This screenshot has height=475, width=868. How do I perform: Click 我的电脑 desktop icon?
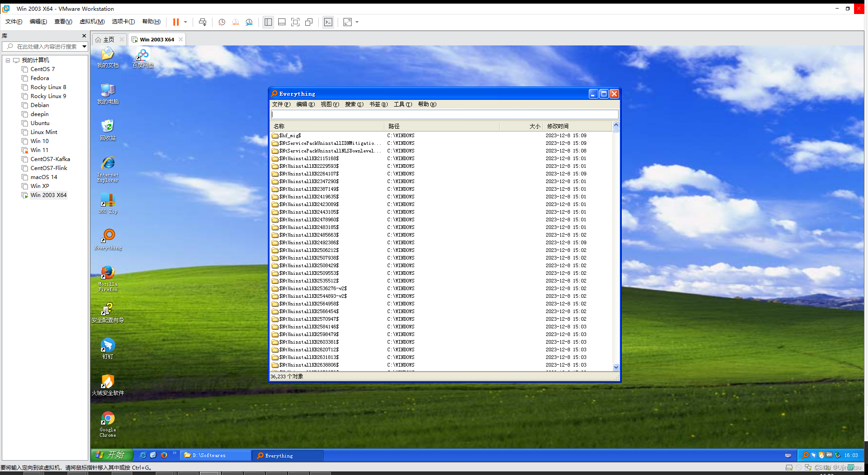click(x=108, y=94)
